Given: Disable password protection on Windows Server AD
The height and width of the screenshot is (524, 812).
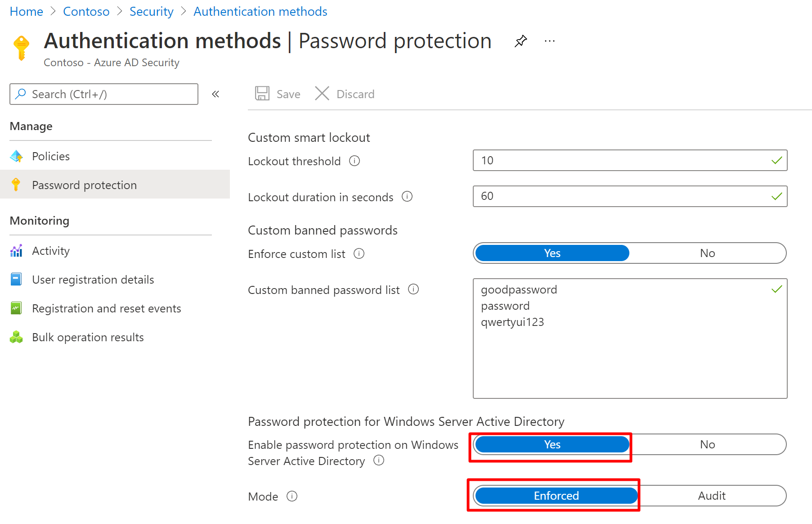Looking at the screenshot, I should pyautogui.click(x=707, y=444).
